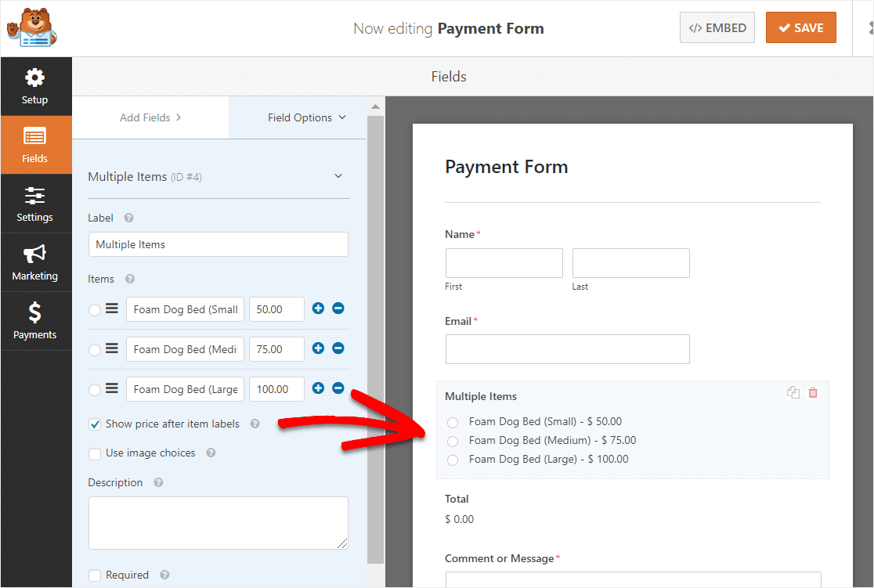Click the Comment or Message label
This screenshot has width=874, height=588.
point(500,558)
